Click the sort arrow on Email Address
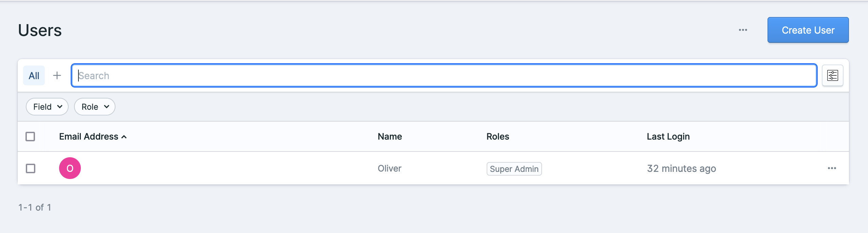 click(x=124, y=137)
